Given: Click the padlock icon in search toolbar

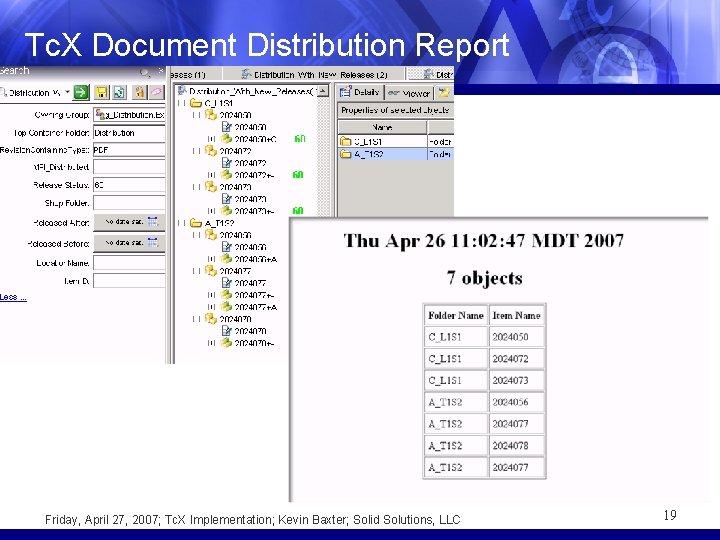Looking at the screenshot, I should click(x=139, y=92).
